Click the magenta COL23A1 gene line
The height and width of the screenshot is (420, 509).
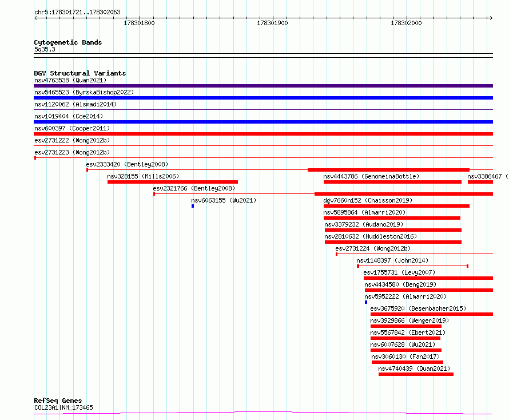coord(263,413)
